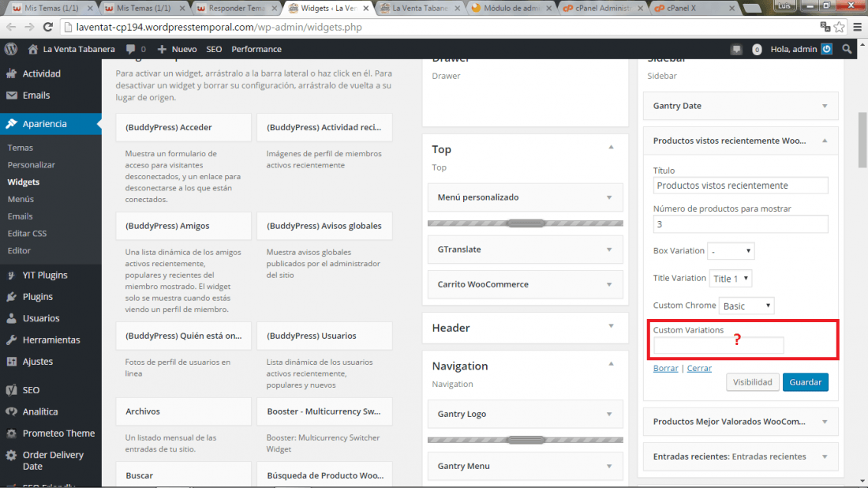Collapse the Top widget area
This screenshot has height=488, width=868.
coord(611,148)
